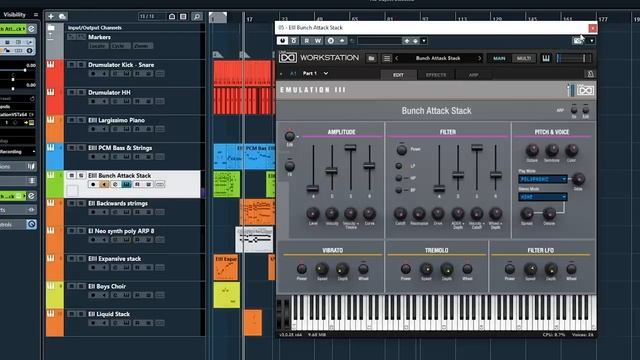640x360 pixels.
Task: Open the UVI Workstation browser folder icon
Action: [x=371, y=58]
